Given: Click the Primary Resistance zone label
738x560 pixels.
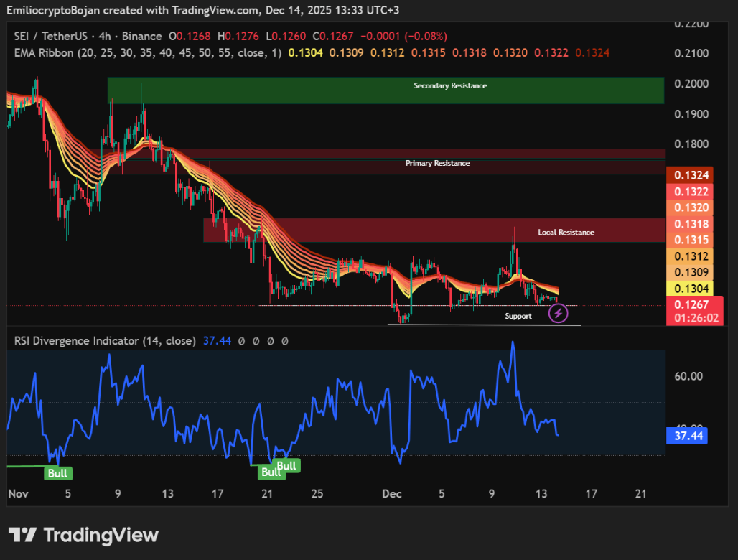Looking at the screenshot, I should tap(437, 163).
